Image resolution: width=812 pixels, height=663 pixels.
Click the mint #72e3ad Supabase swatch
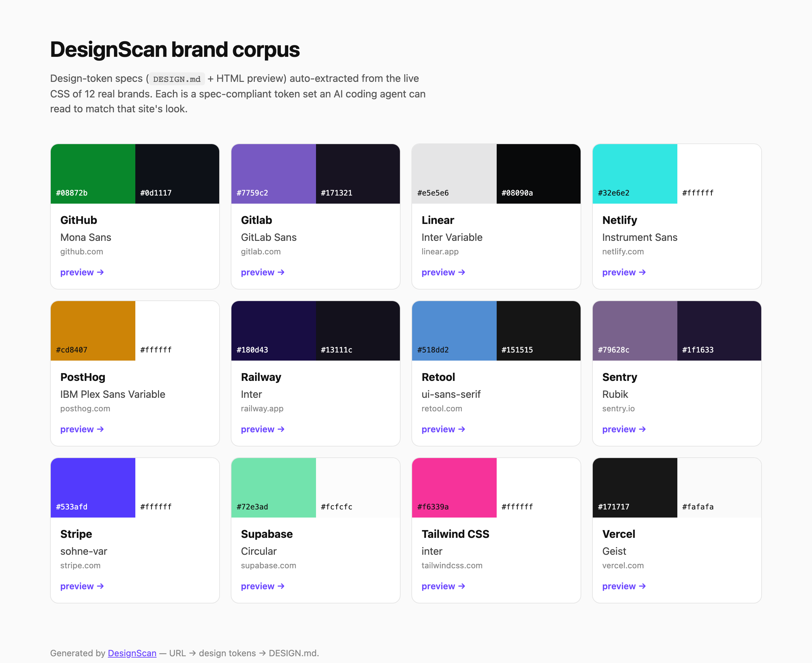pos(273,488)
